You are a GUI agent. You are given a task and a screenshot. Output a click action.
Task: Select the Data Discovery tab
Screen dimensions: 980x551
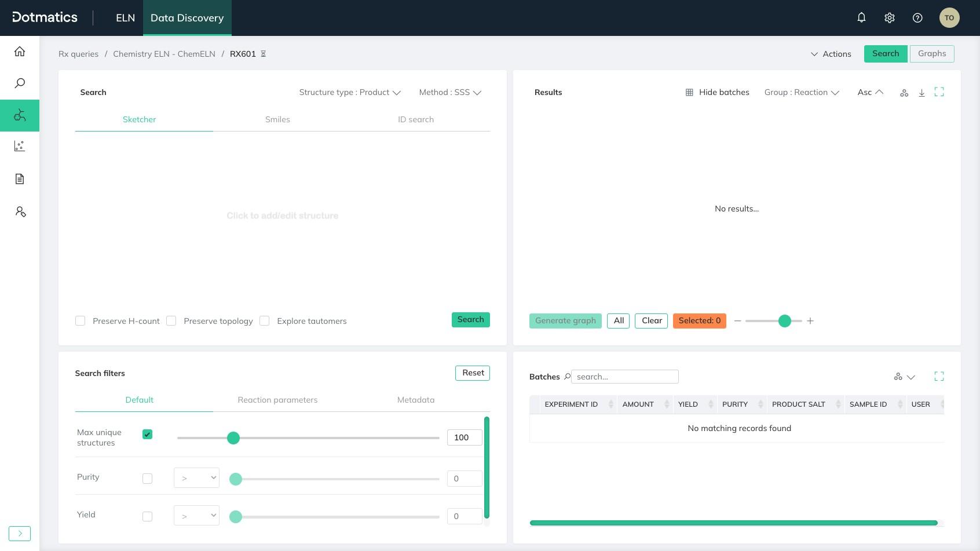pyautogui.click(x=187, y=18)
